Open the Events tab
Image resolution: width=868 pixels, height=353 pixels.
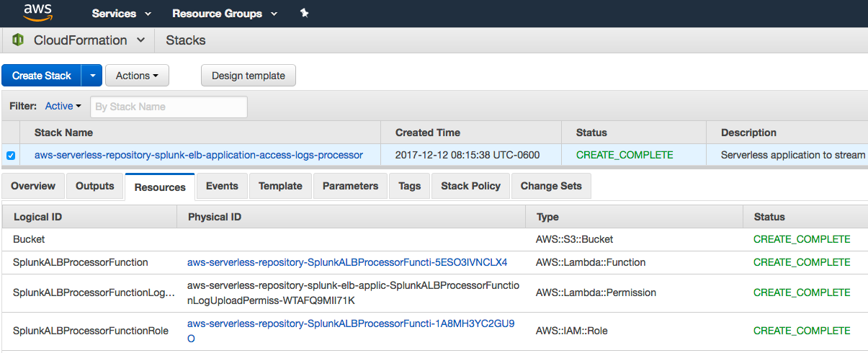[x=222, y=186]
